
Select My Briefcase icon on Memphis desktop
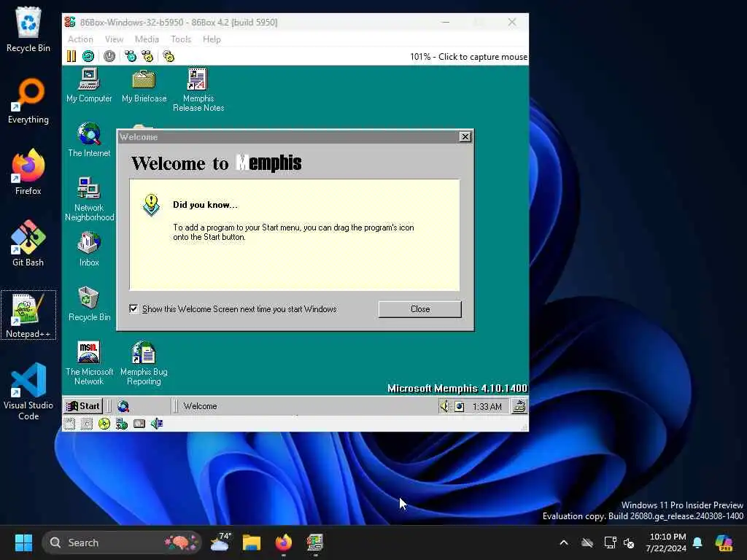click(144, 85)
